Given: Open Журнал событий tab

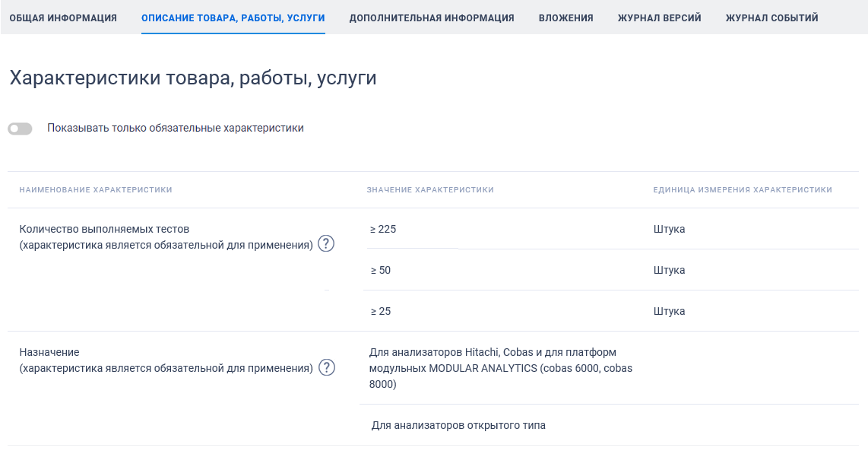Looking at the screenshot, I should coord(771,17).
